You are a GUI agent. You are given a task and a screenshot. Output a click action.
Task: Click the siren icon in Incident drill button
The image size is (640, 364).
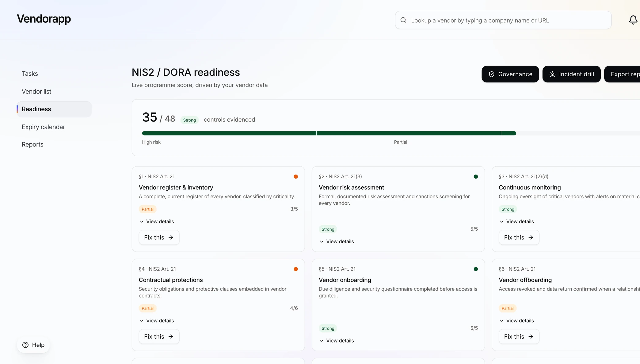[x=552, y=74]
